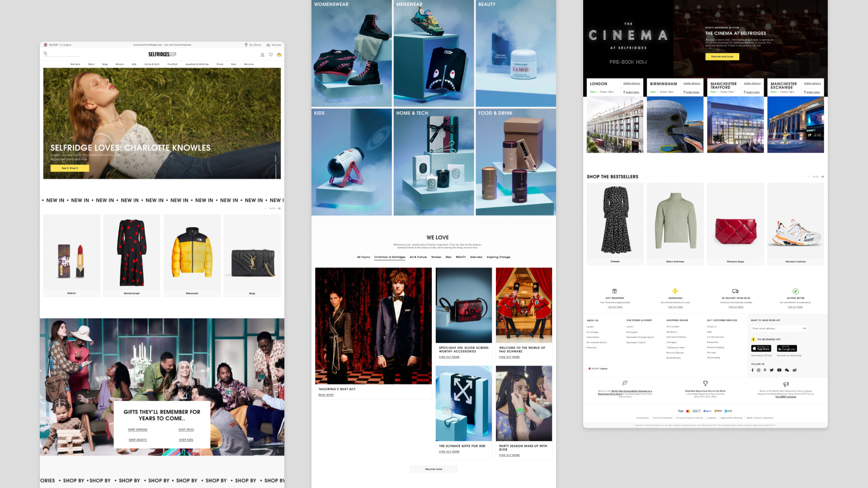Open Manchester Exchange Store Details link

(812, 84)
